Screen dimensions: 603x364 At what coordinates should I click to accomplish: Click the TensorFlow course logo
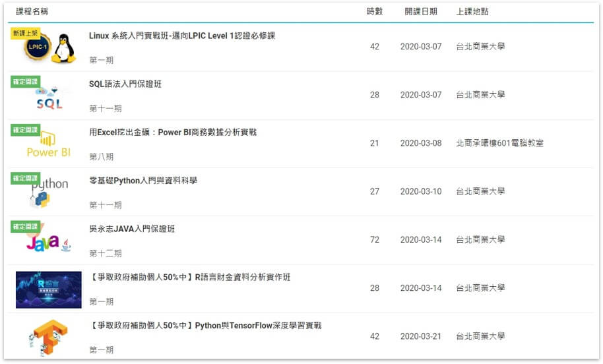48,338
